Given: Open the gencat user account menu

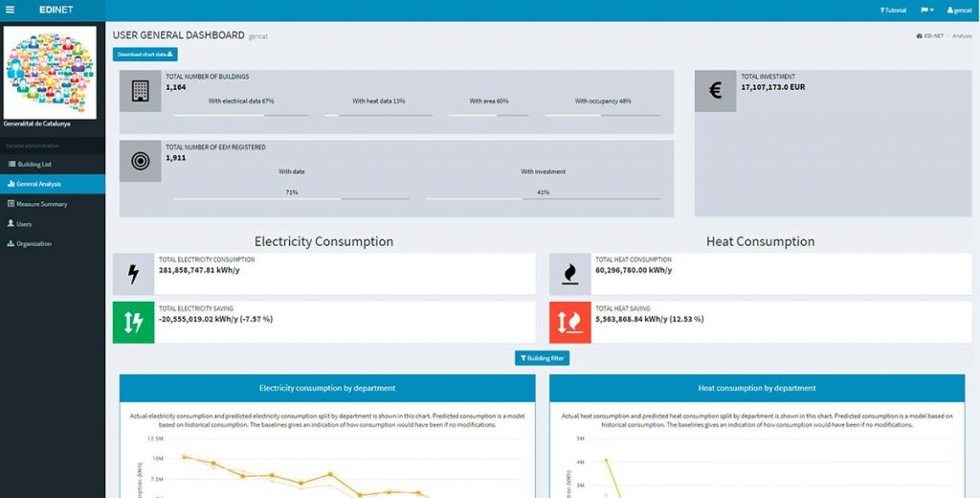Looking at the screenshot, I should [x=958, y=10].
